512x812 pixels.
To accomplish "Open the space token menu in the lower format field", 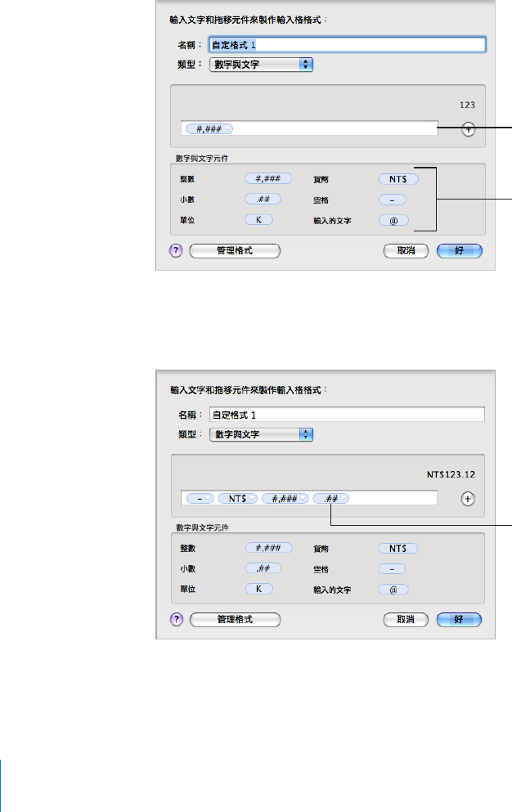I will 208,497.
